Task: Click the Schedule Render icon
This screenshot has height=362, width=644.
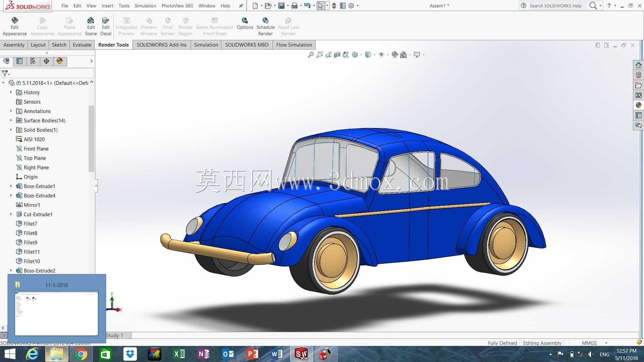Action: [265, 27]
